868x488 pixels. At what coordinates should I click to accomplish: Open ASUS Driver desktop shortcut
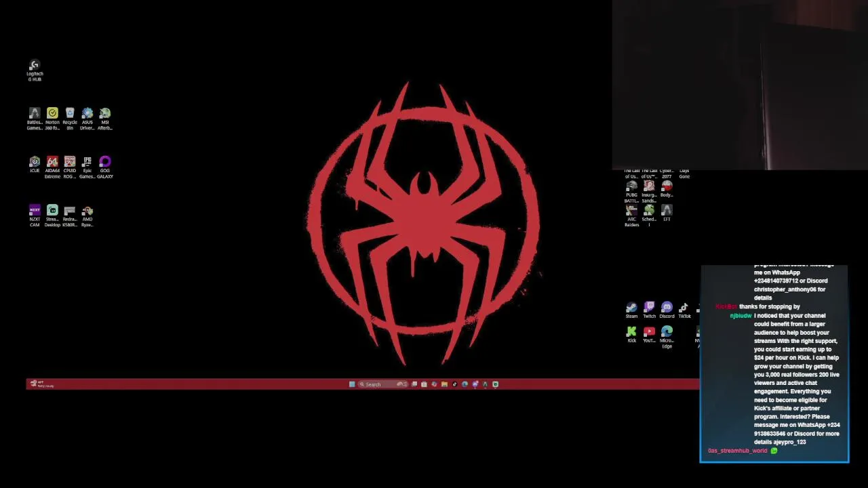coord(87,119)
